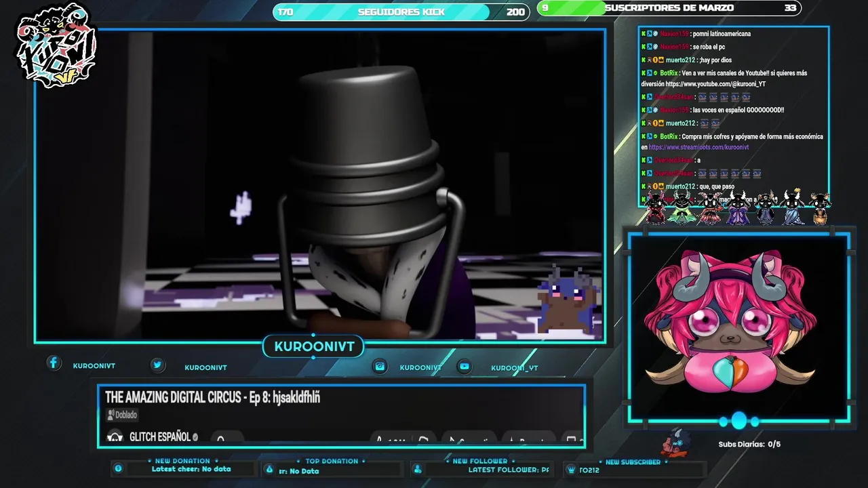Image resolution: width=868 pixels, height=488 pixels.
Task: Click the Kick badge before 'pomni latinoamericana'
Action: point(644,34)
